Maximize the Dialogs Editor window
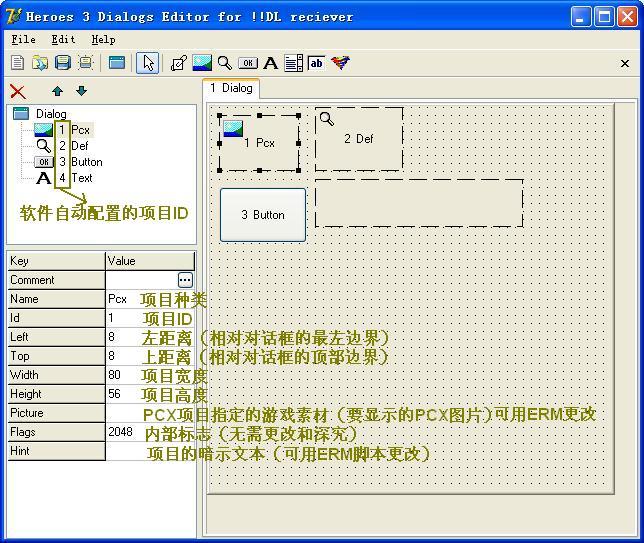This screenshot has height=543, width=644. [x=604, y=17]
